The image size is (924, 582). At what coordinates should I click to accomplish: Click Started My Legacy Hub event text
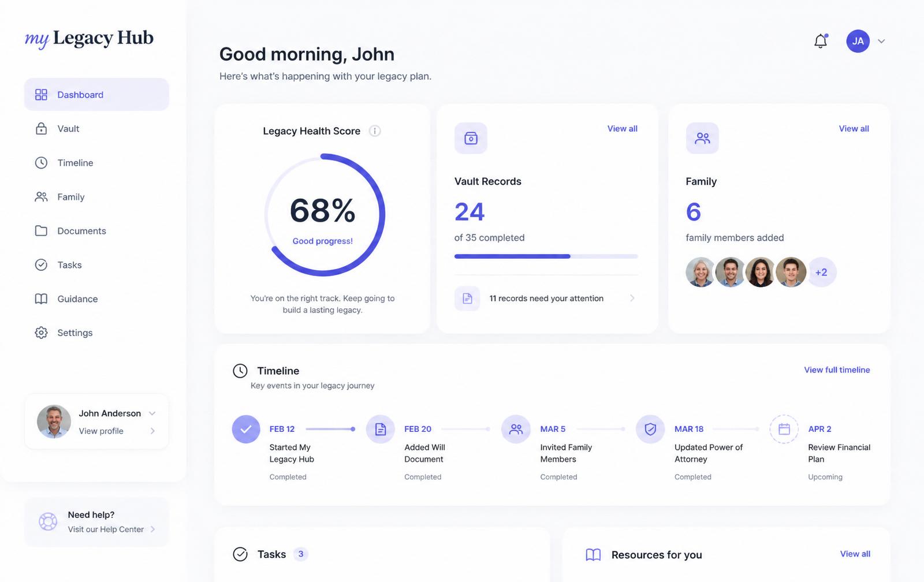point(292,453)
